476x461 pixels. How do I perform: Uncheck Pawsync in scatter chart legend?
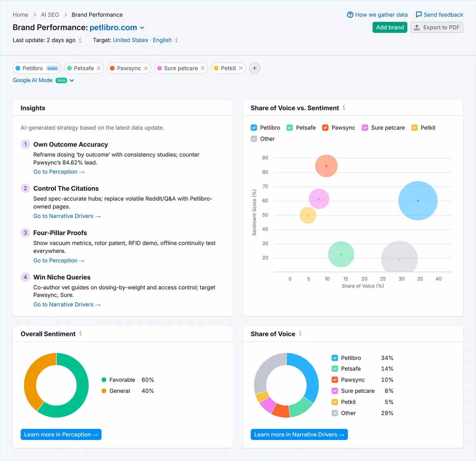(x=325, y=128)
